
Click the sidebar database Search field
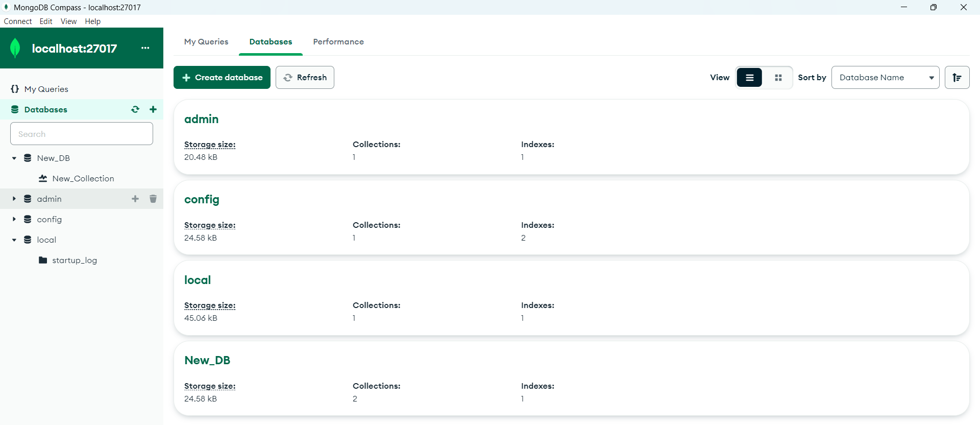pos(82,134)
